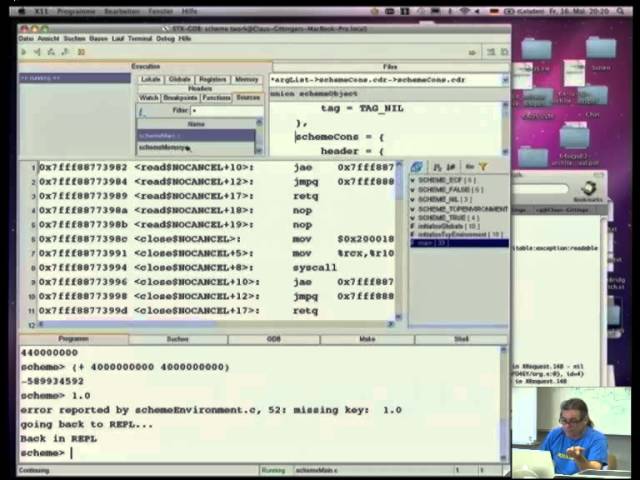640x480 pixels.
Task: Click the small arrow icon left of the funnel
Action: click(469, 166)
